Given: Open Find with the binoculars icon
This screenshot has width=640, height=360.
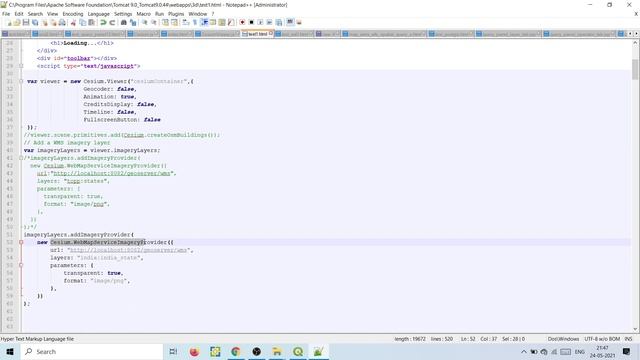Looking at the screenshot, I should [123, 22].
